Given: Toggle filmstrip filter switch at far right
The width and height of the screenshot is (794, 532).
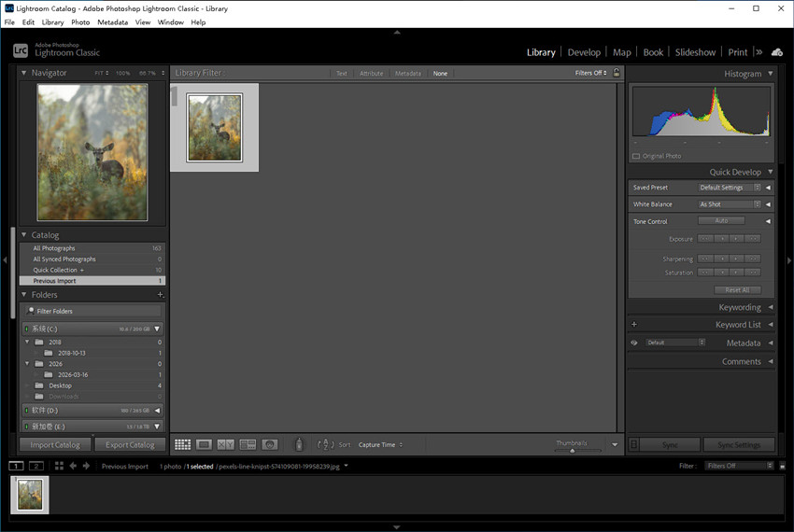Looking at the screenshot, I should (783, 466).
